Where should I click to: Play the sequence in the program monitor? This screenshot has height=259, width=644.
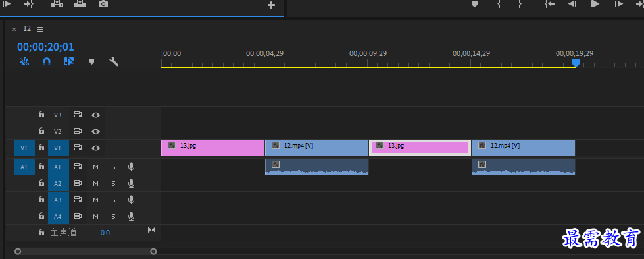(x=595, y=4)
